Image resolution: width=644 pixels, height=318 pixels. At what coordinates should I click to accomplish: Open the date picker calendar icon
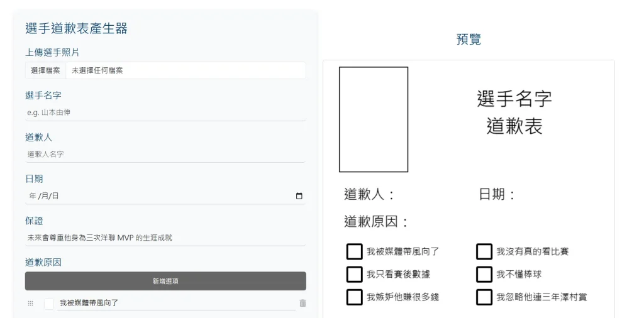tap(299, 196)
